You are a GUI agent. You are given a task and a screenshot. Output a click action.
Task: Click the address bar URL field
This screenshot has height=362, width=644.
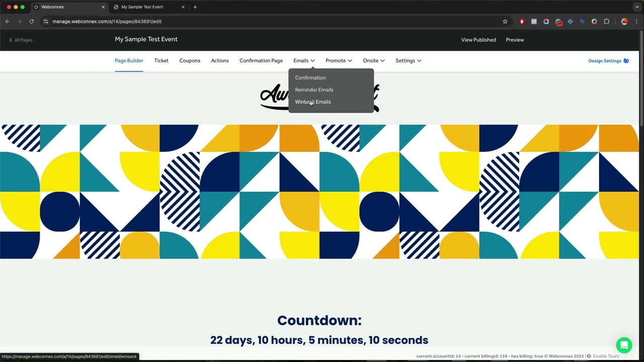(x=272, y=22)
